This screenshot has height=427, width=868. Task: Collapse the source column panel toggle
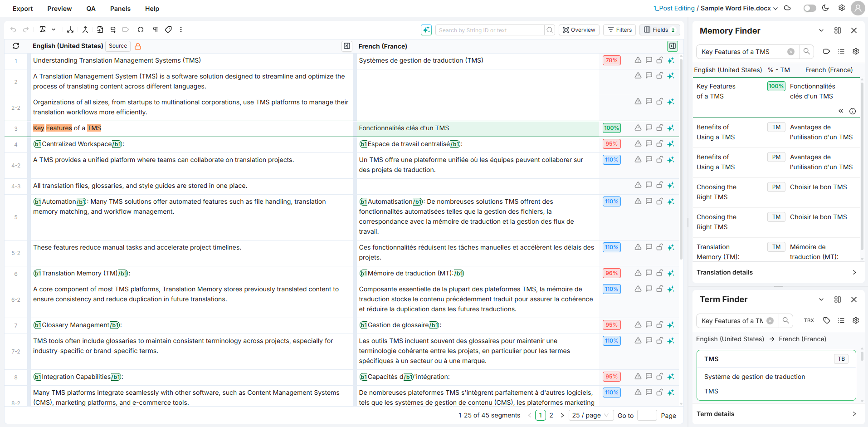(347, 46)
